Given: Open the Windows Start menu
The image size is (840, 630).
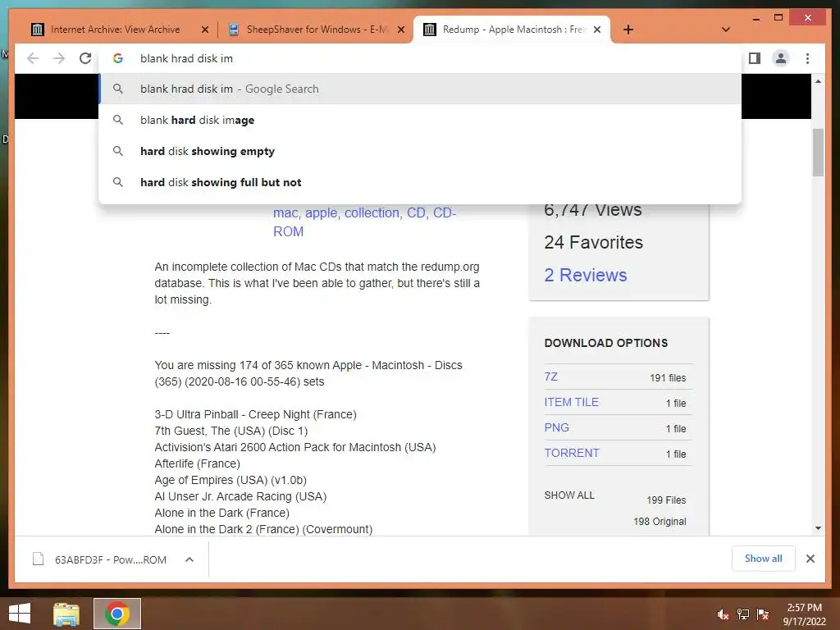Looking at the screenshot, I should [x=20, y=614].
